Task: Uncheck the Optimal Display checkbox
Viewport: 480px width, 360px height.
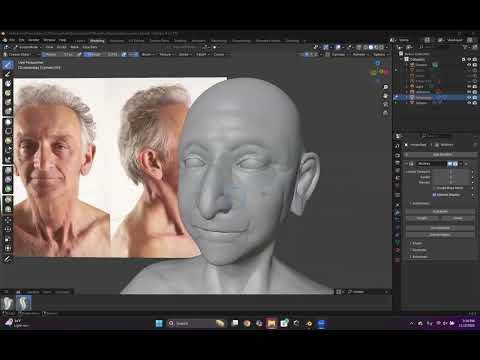Action: click(434, 194)
